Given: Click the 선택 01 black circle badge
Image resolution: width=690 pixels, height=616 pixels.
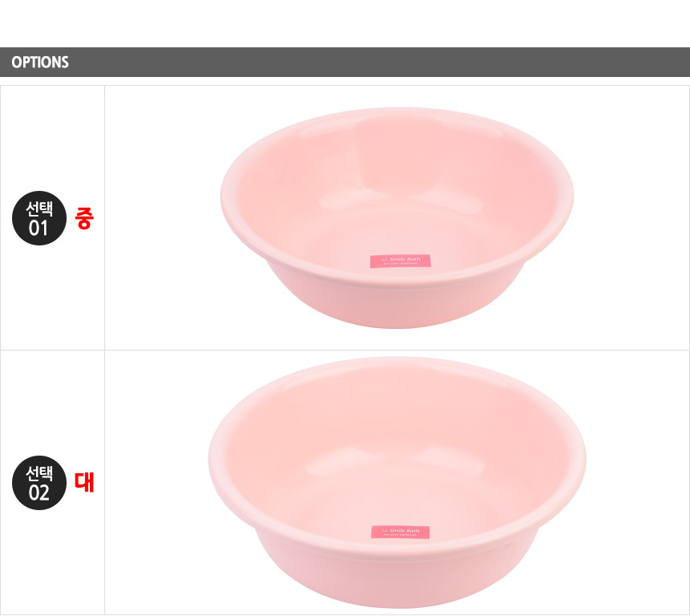Looking at the screenshot, I should (x=39, y=219).
